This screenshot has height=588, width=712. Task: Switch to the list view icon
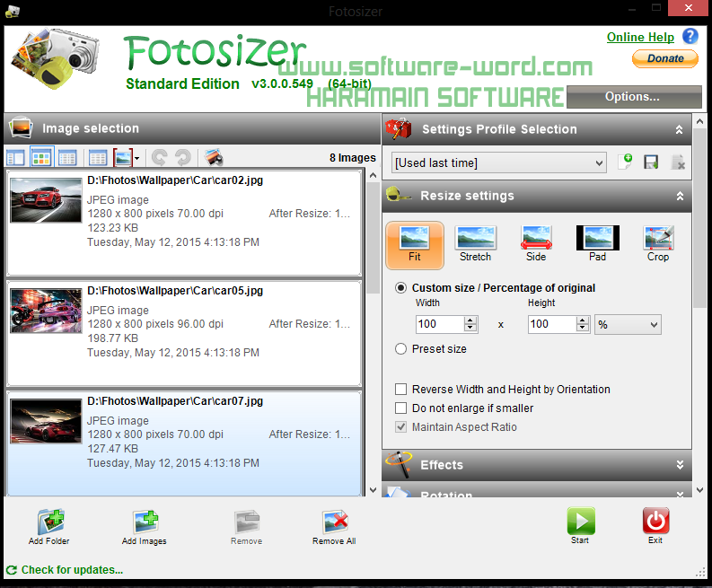(67, 158)
